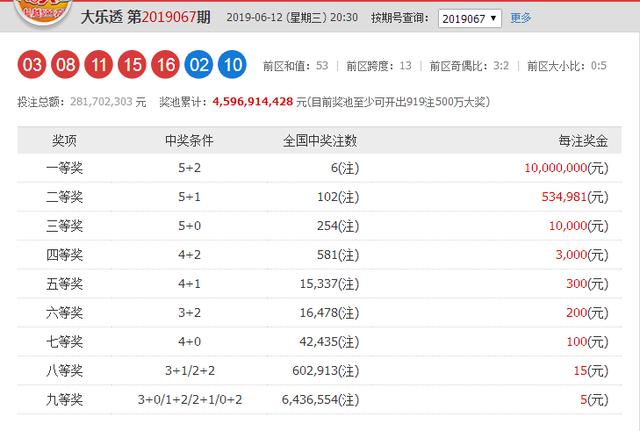Click the 534,981(元) prize cell
The width and height of the screenshot is (640, 431).
575,197
